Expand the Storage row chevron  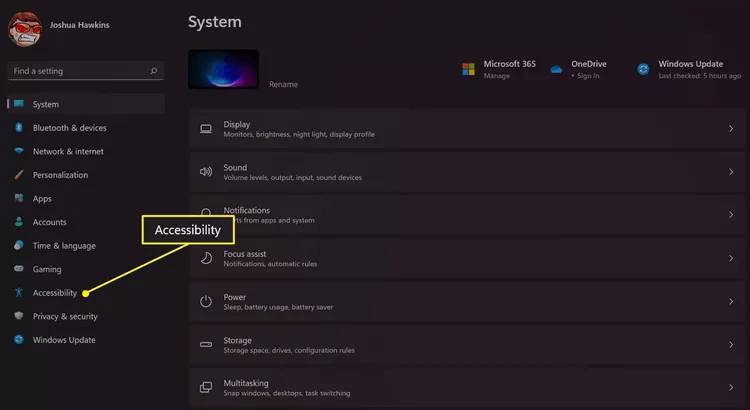coord(731,344)
